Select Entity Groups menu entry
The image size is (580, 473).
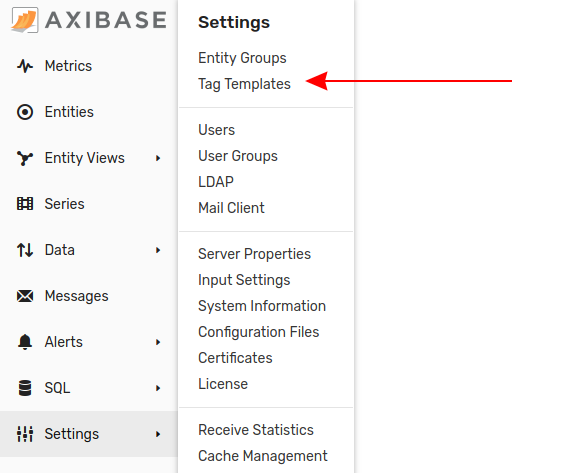[242, 58]
